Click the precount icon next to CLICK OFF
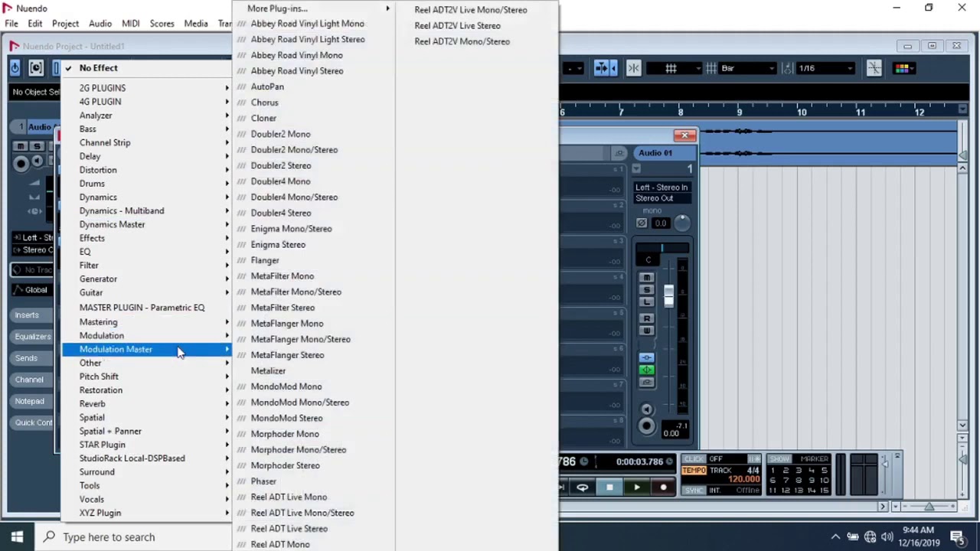The width and height of the screenshot is (980, 551). pos(754,459)
